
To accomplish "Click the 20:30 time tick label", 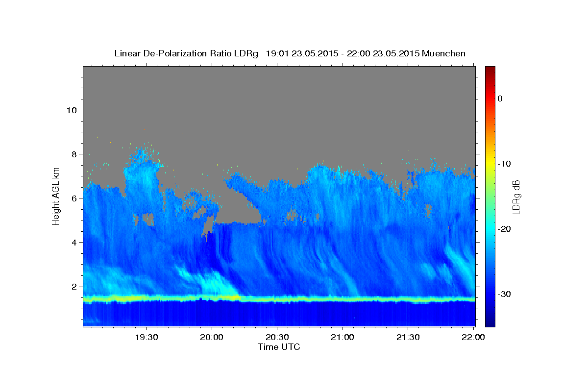I will pos(277,337).
